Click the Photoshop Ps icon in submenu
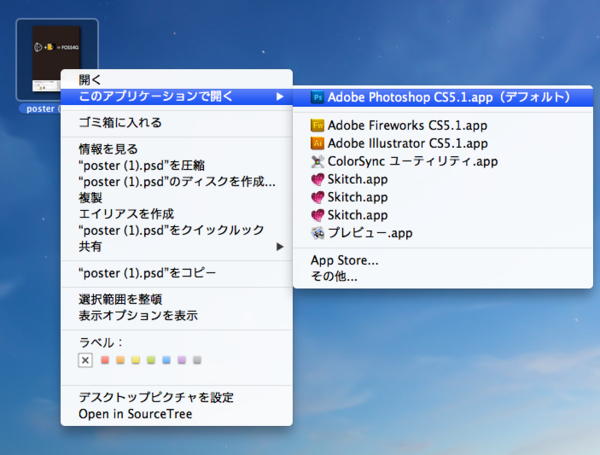 tap(318, 98)
